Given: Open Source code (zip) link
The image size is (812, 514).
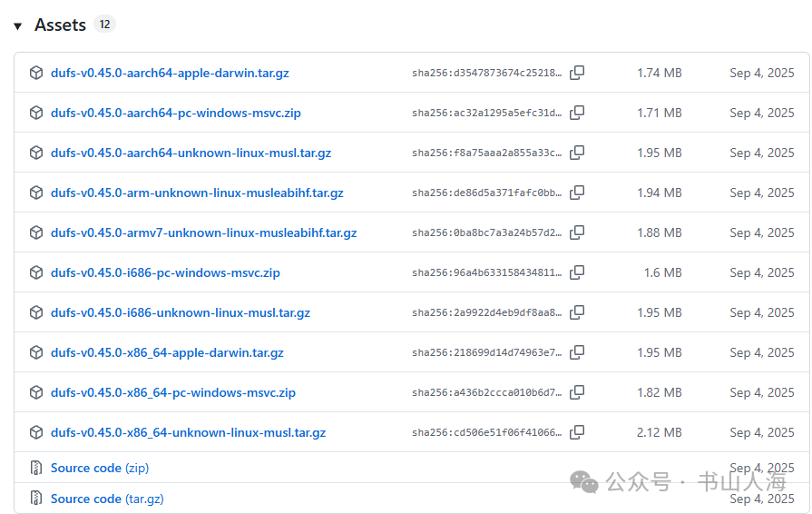Looking at the screenshot, I should 99,468.
